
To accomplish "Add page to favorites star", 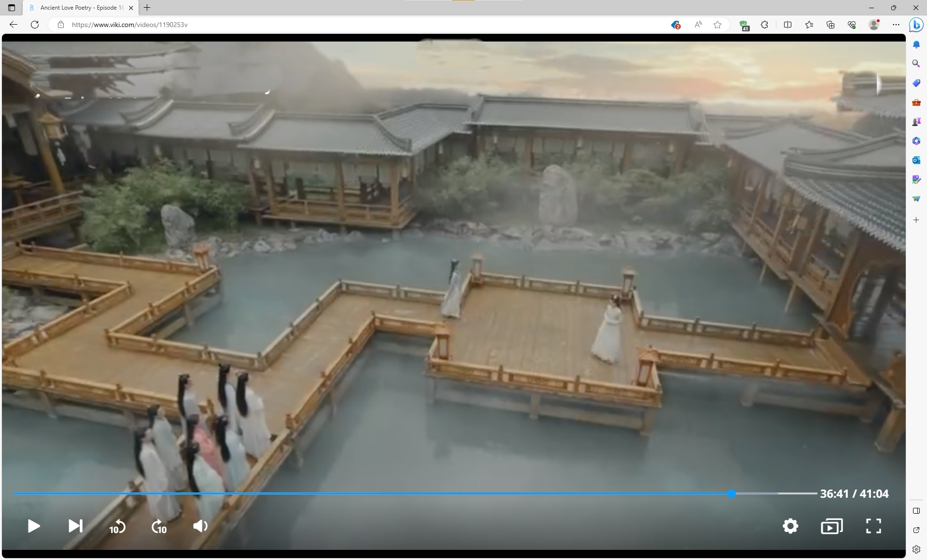I will coord(717,25).
